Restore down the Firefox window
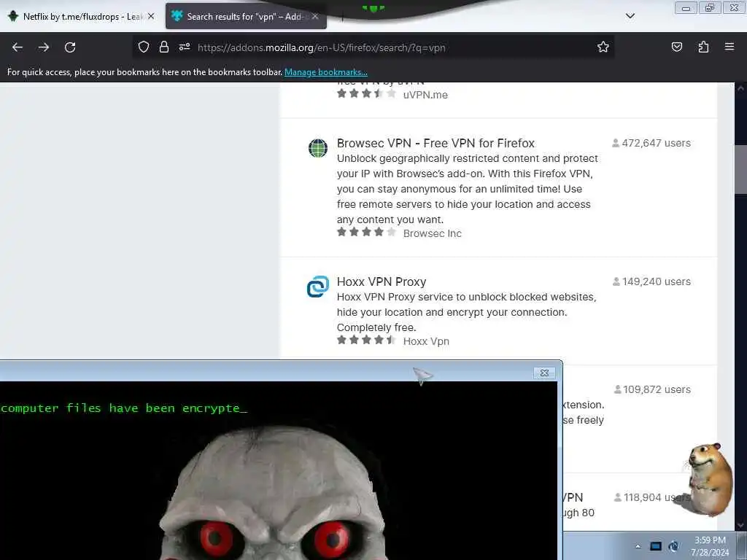Screen dimensions: 747x560 click(x=710, y=8)
